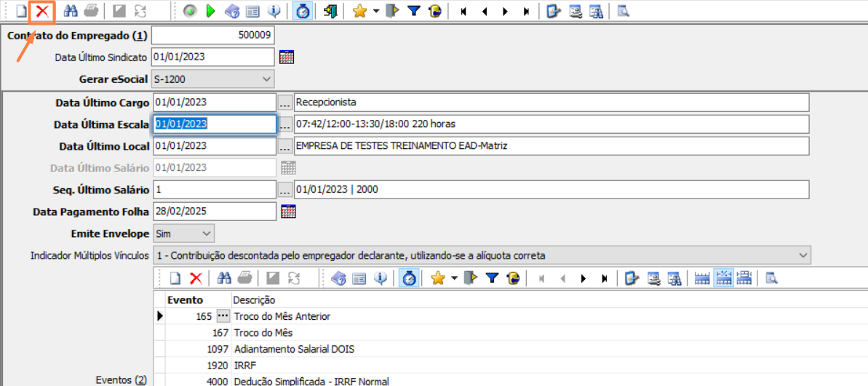This screenshot has width=868, height=386.
Task: Click the ellipsis lookup button for Data Último Cargo
Action: coord(286,102)
